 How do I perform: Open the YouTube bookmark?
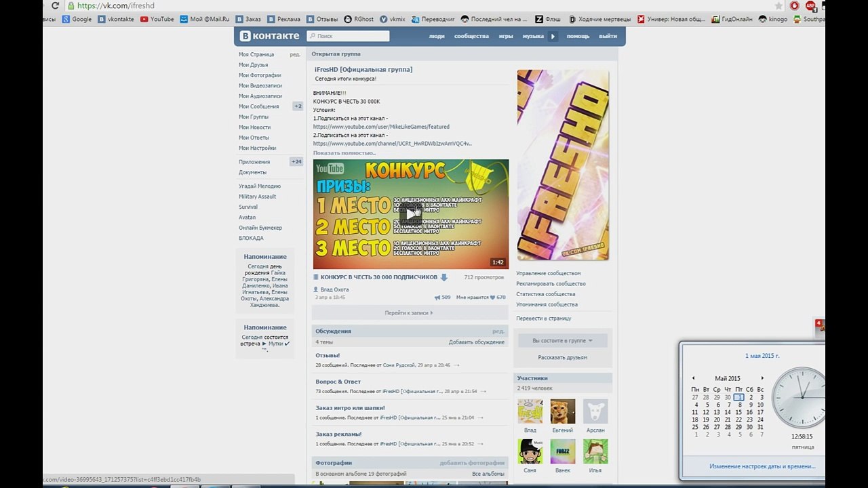pyautogui.click(x=157, y=19)
